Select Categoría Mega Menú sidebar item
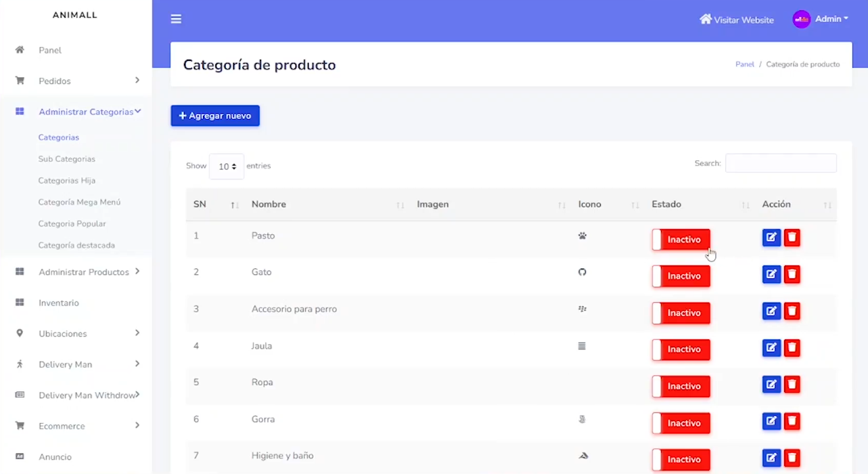 coord(79,202)
